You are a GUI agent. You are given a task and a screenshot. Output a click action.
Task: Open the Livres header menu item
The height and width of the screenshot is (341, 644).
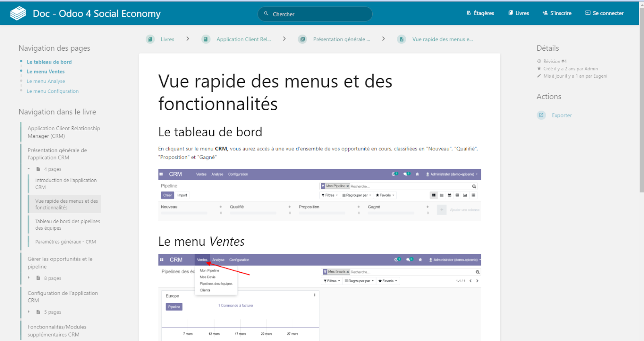[x=519, y=13]
